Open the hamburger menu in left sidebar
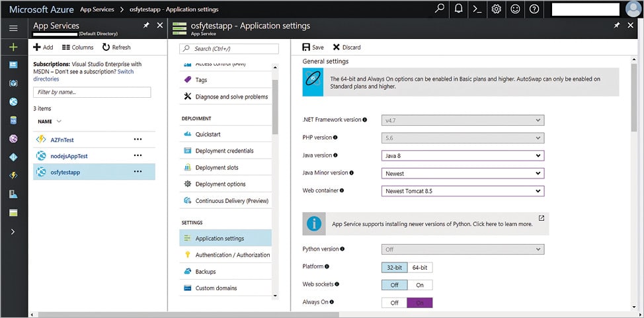The image size is (644, 318). [x=13, y=28]
